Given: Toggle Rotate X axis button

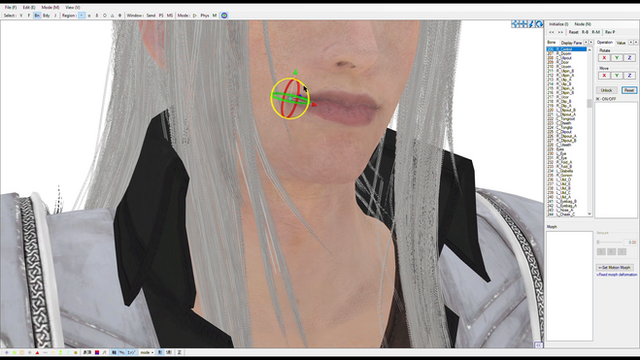Looking at the screenshot, I should coord(604,58).
